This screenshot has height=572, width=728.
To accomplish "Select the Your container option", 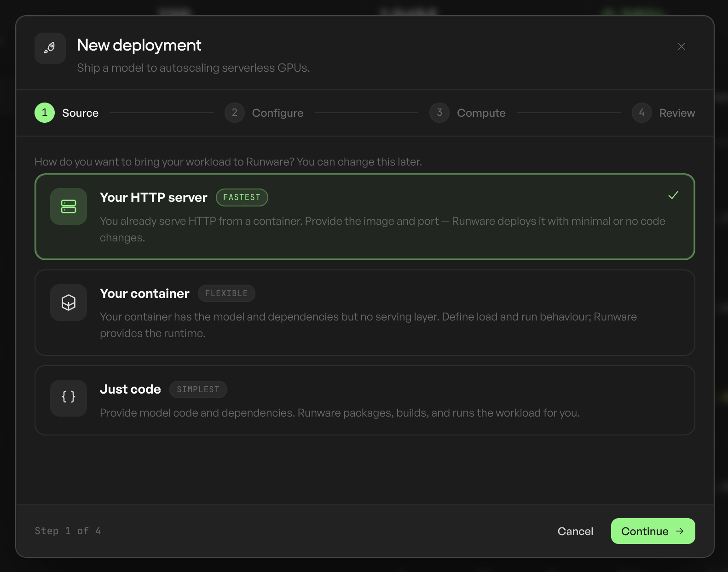I will (365, 313).
